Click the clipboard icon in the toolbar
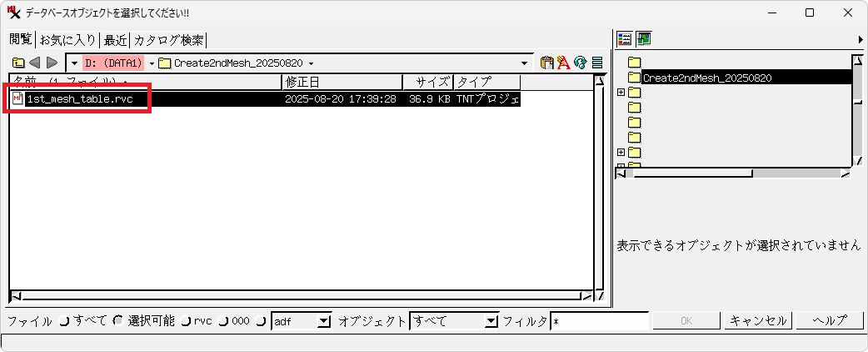This screenshot has height=352, width=868. click(547, 63)
